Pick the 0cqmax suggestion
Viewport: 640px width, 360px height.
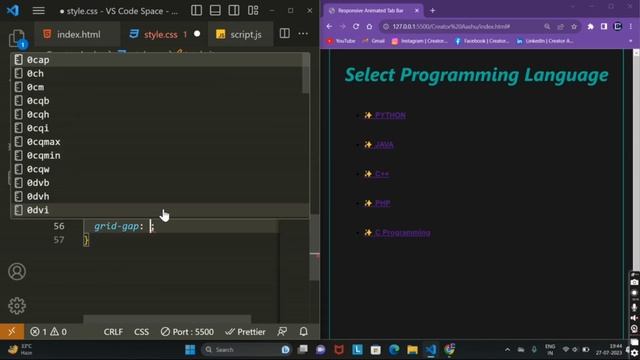pos(160,142)
